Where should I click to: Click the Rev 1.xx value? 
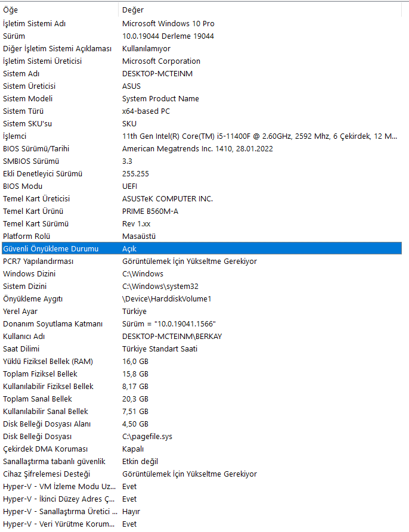[x=136, y=224]
